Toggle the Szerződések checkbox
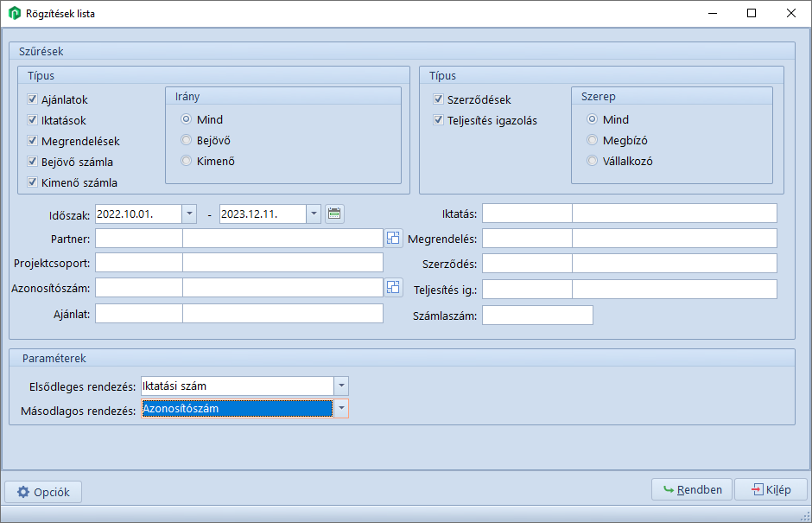Image resolution: width=812 pixels, height=523 pixels. pyautogui.click(x=439, y=100)
